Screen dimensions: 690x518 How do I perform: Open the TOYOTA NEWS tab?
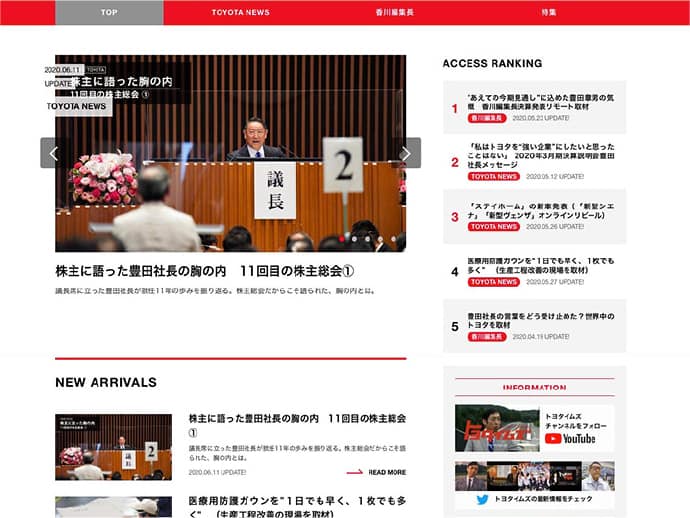[x=241, y=12]
